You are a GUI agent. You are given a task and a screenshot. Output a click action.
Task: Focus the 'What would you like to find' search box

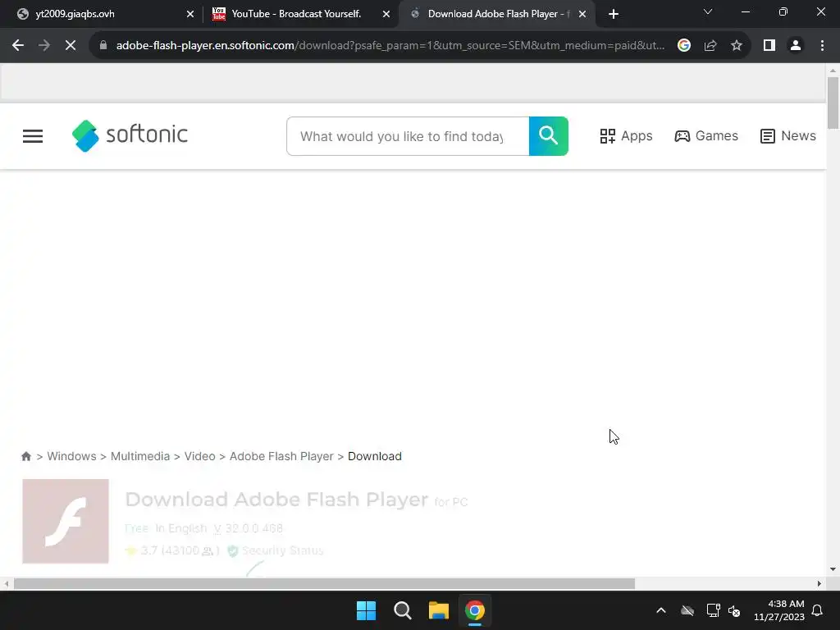[408, 136]
